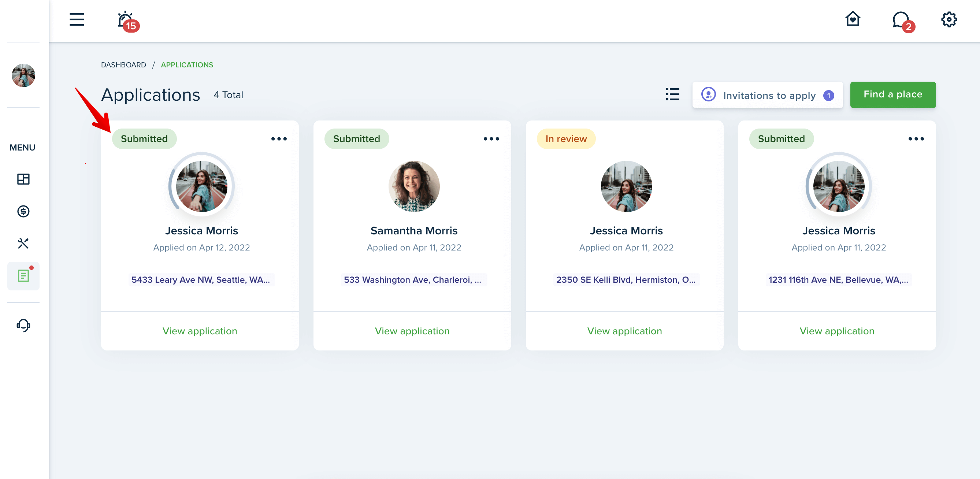Click Samantha Morris name

414,231
